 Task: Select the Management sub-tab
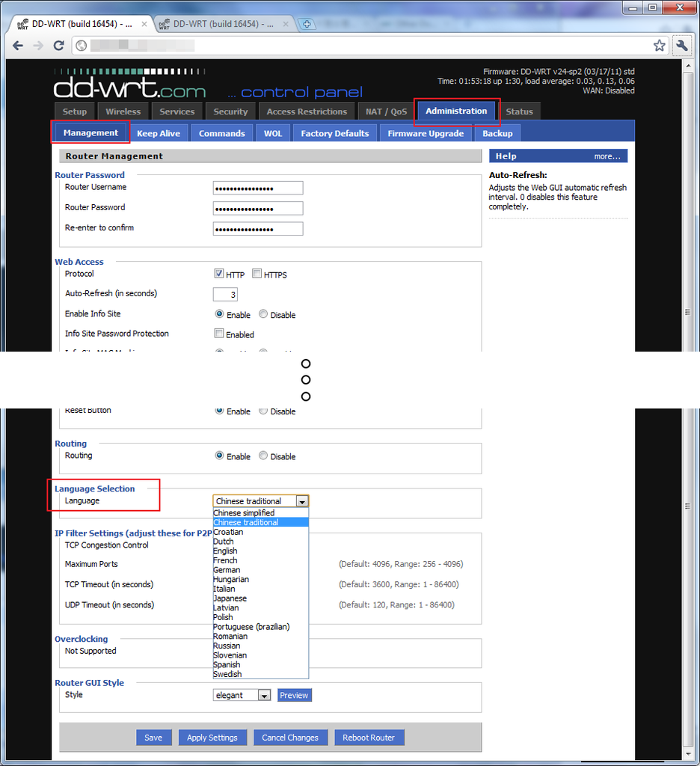90,133
